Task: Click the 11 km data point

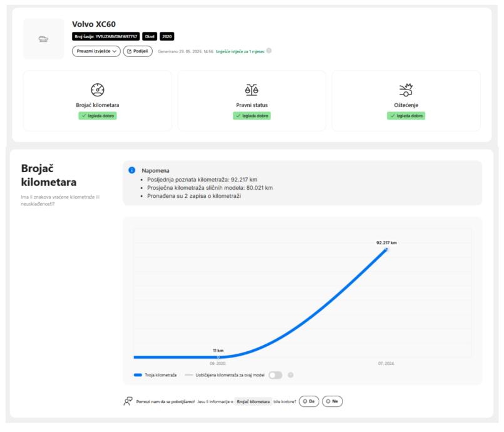Action: pyautogui.click(x=219, y=357)
